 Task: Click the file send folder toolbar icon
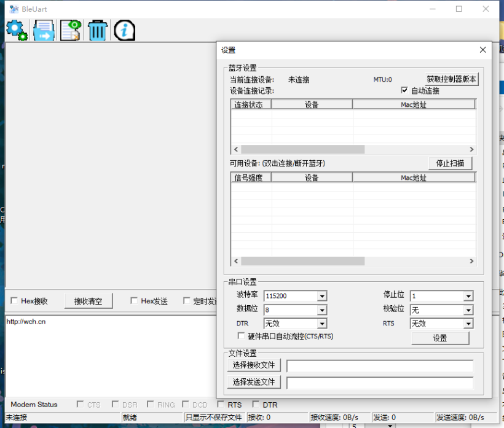point(44,30)
